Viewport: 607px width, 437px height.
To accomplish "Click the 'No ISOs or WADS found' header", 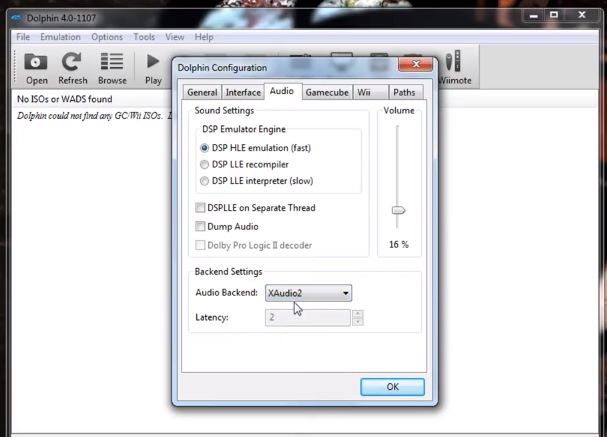I will [x=65, y=99].
